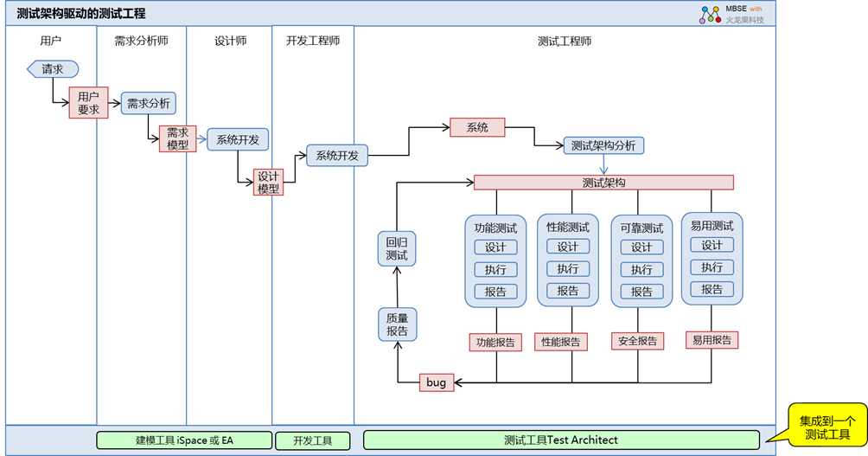Click the yellow 集成到一个测试工具 callout
This screenshot has width=868, height=456.
point(826,427)
